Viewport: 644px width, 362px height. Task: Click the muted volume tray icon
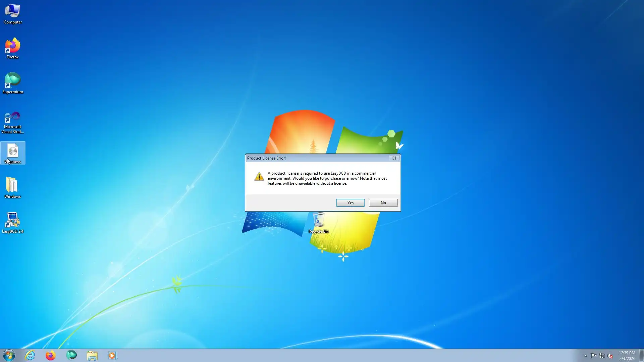[610, 356]
